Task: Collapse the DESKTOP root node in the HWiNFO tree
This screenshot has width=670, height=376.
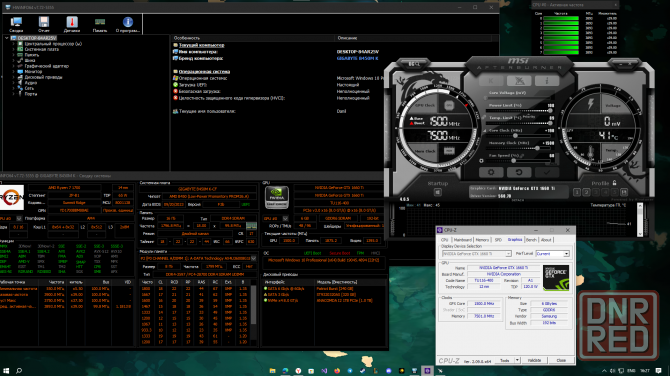Action: click(x=7, y=38)
